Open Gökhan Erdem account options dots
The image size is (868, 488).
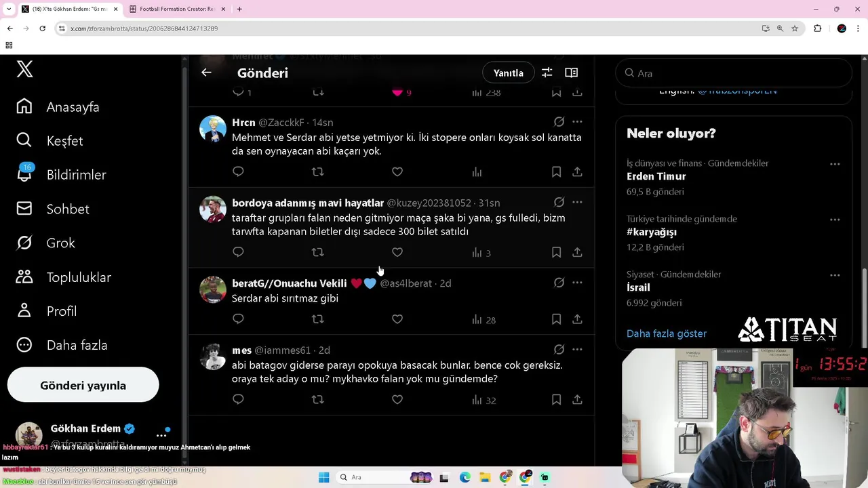pos(161,435)
